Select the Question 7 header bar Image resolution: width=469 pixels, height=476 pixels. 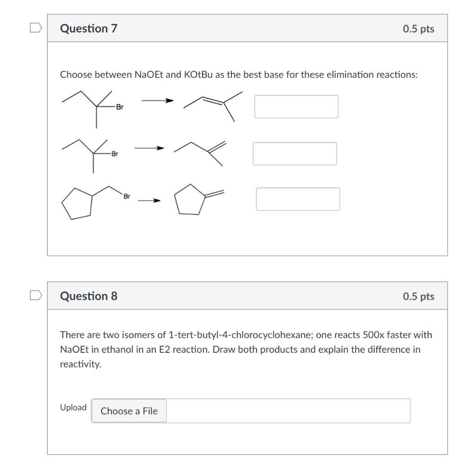tap(247, 28)
